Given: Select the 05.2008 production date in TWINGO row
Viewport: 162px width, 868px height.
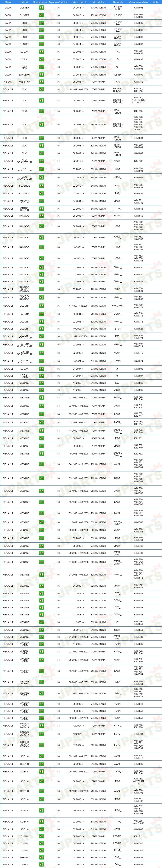Looking at the screenshot, I should point(78,857).
